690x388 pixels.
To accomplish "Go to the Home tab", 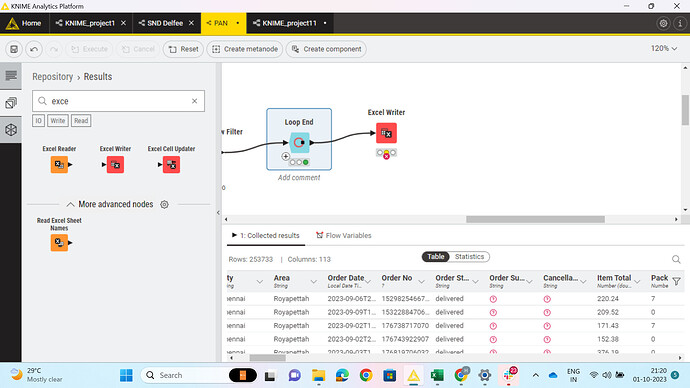I will coord(25,23).
